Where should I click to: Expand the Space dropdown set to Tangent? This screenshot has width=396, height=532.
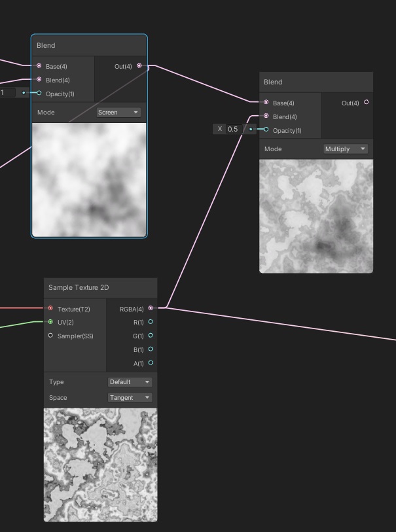(x=130, y=398)
